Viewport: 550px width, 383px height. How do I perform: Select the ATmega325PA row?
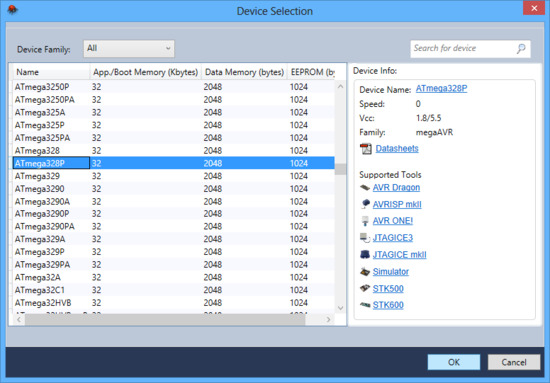click(x=174, y=138)
